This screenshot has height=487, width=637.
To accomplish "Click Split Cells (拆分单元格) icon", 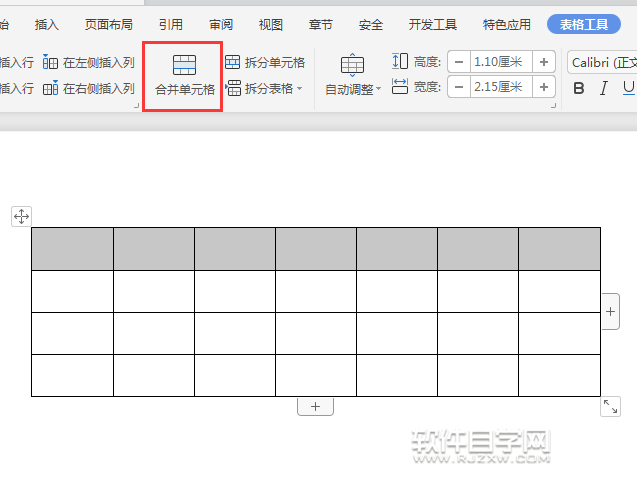I will pos(232,62).
